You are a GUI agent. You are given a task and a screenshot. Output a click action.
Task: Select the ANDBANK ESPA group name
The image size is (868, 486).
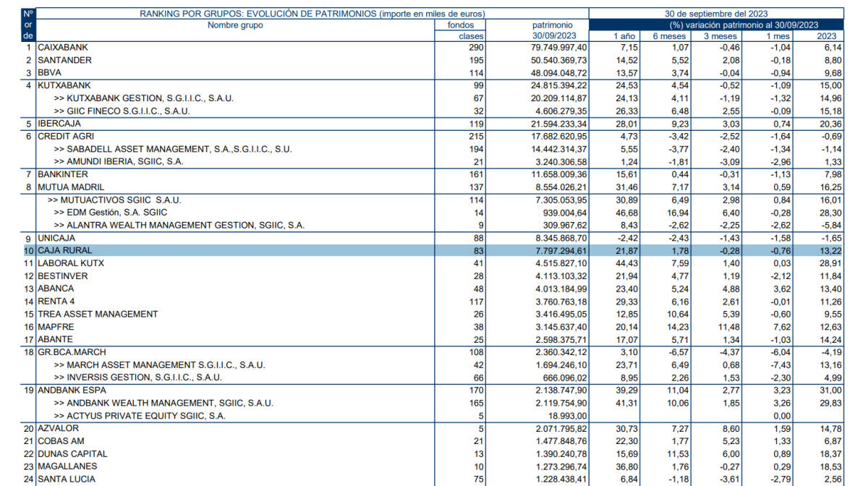coord(72,391)
